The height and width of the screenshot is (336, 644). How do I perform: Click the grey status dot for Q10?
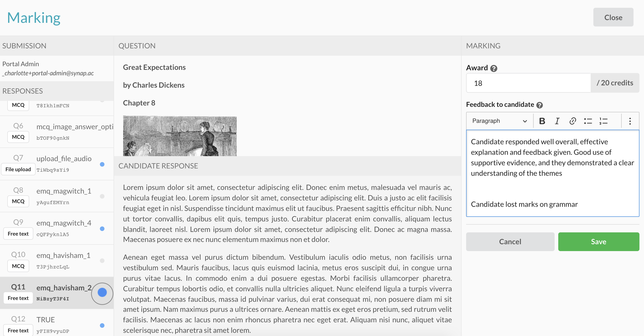(102, 261)
